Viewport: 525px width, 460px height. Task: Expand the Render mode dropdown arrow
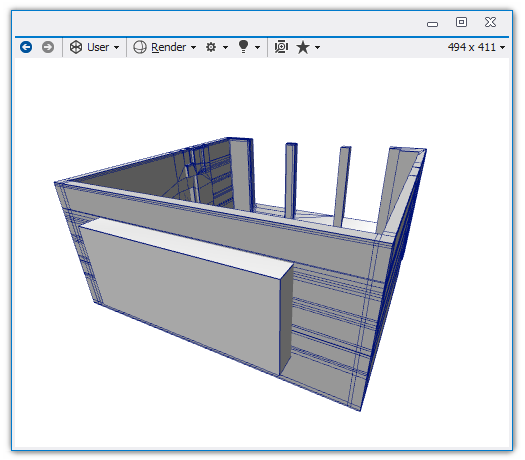pyautogui.click(x=194, y=48)
